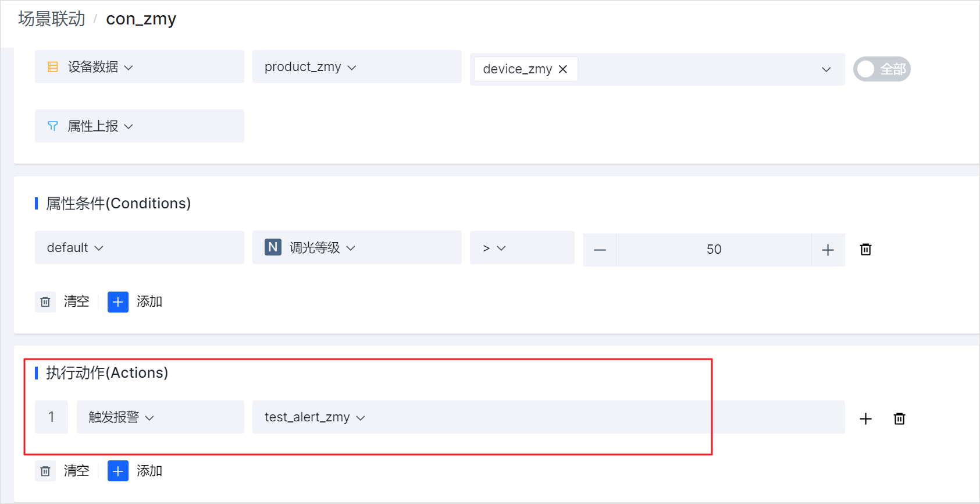Image resolution: width=980 pixels, height=504 pixels.
Task: Click blue plus icon under Conditions
Action: click(x=118, y=302)
